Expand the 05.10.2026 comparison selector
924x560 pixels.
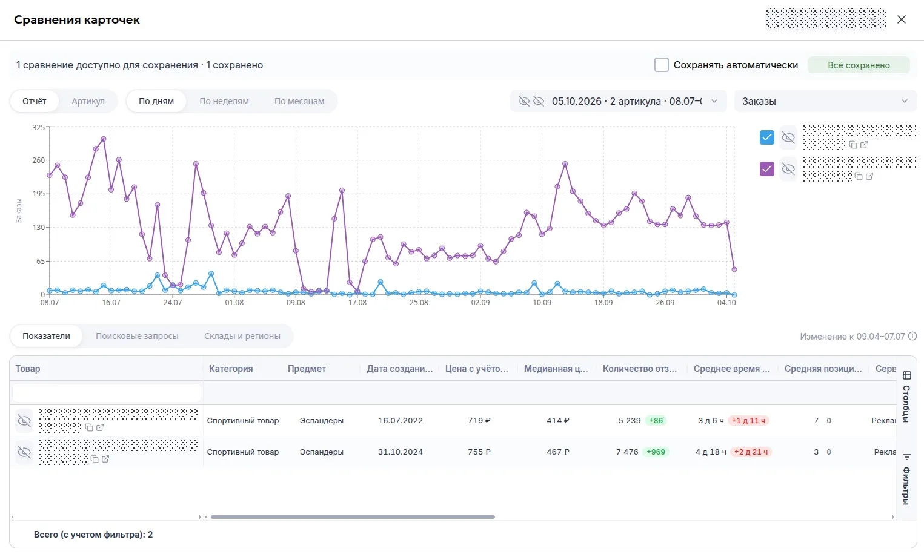[x=618, y=101]
